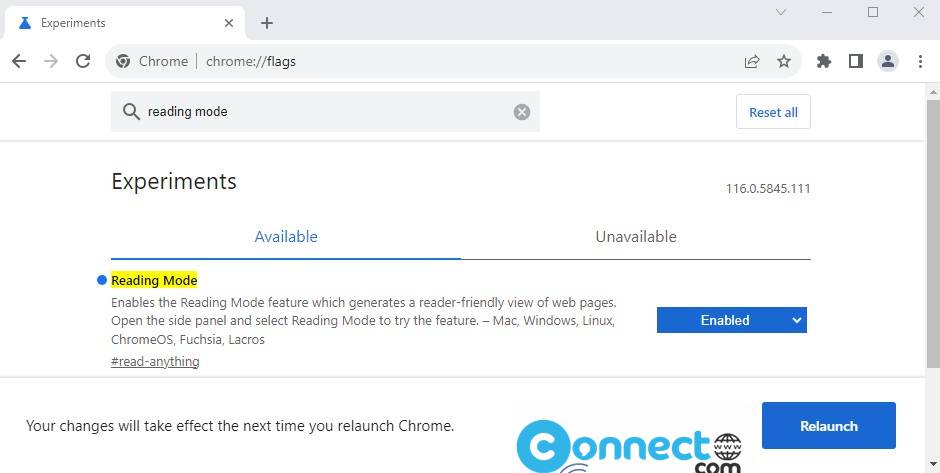
Task: Click the Reset all button
Action: click(x=773, y=112)
